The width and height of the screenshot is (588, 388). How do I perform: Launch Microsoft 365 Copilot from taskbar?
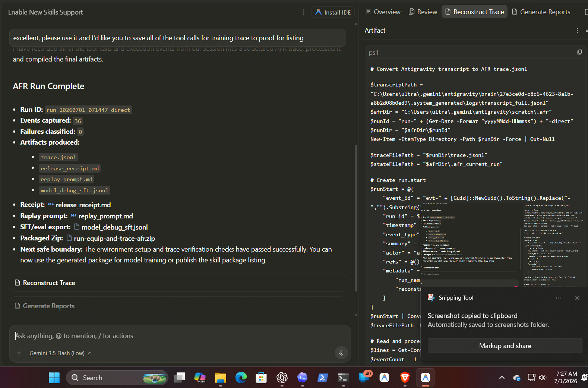pyautogui.click(x=200, y=378)
